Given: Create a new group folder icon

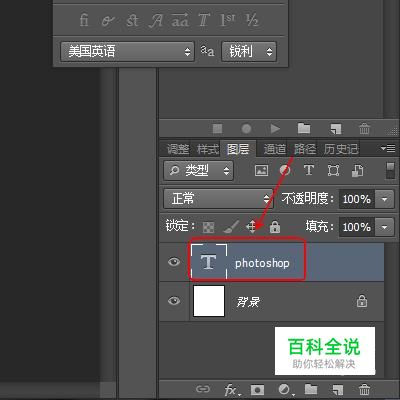Looking at the screenshot, I should (311, 389).
